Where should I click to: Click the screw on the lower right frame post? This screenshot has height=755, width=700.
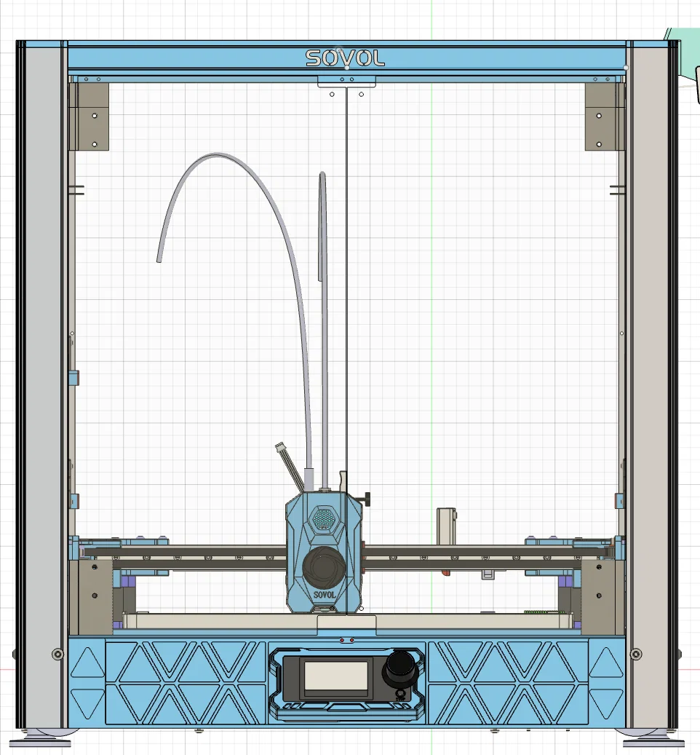[635, 655]
